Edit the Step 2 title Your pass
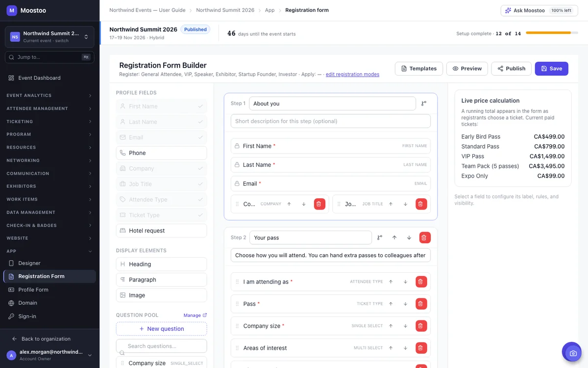This screenshot has width=588, height=368. pyautogui.click(x=311, y=237)
